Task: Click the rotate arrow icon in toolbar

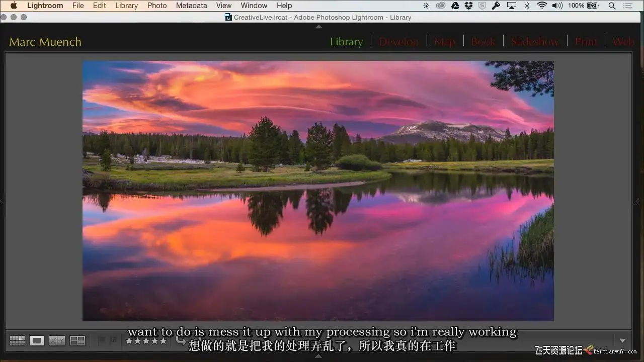Action: pos(181,341)
